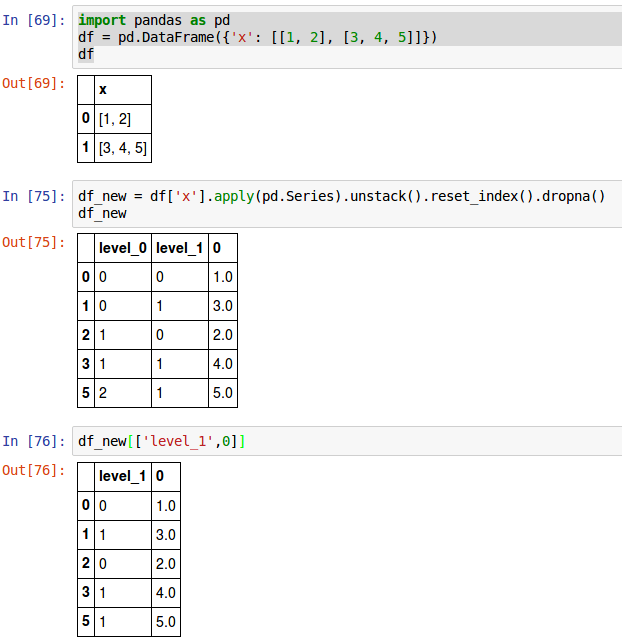Click the 1.0 value in Out[76] table
The height and width of the screenshot is (644, 622).
(166, 506)
